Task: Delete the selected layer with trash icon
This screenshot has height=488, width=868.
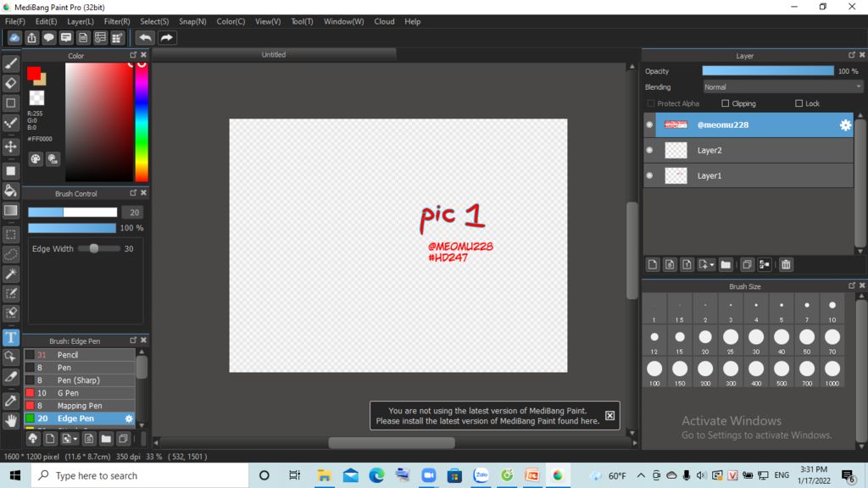Action: coord(786,264)
